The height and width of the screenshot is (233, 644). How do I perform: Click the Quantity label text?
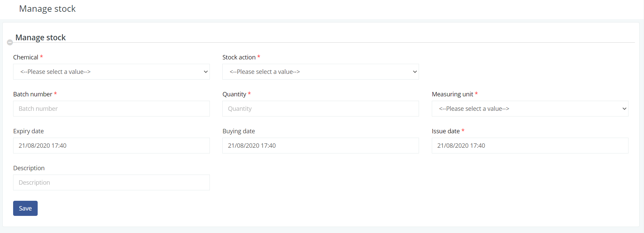[234, 94]
